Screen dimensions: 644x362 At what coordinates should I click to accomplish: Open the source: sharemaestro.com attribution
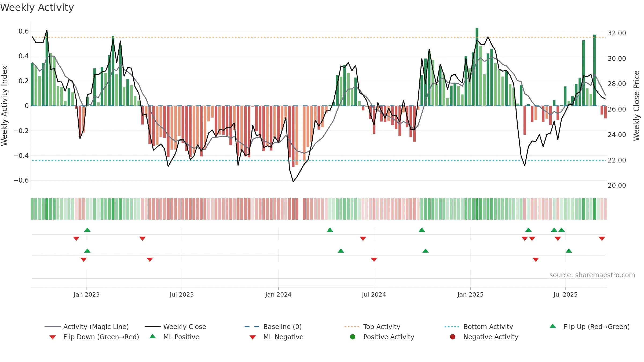592,275
